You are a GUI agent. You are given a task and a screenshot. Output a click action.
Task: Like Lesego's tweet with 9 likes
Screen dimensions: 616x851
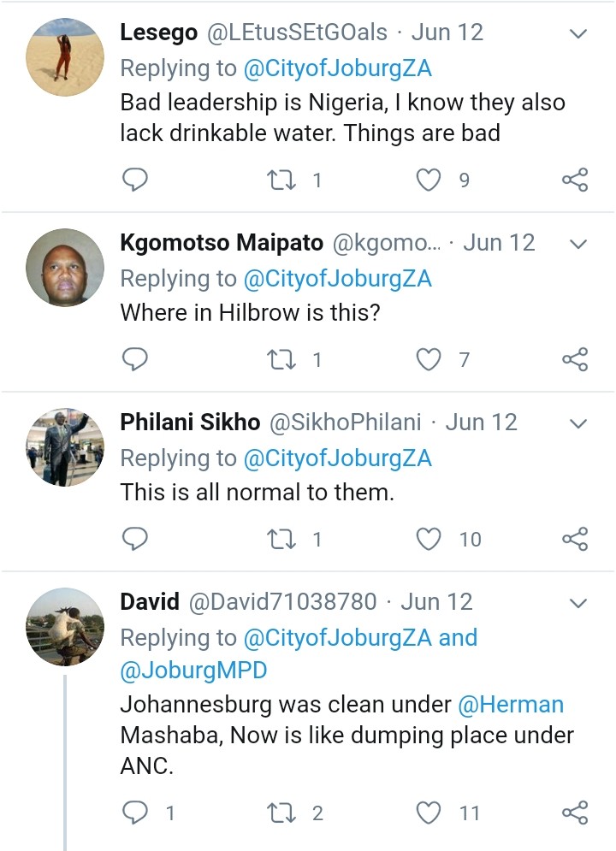click(x=429, y=180)
